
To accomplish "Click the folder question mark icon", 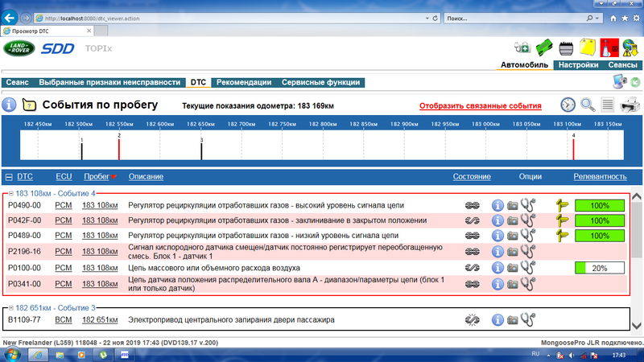I will pos(29,105).
